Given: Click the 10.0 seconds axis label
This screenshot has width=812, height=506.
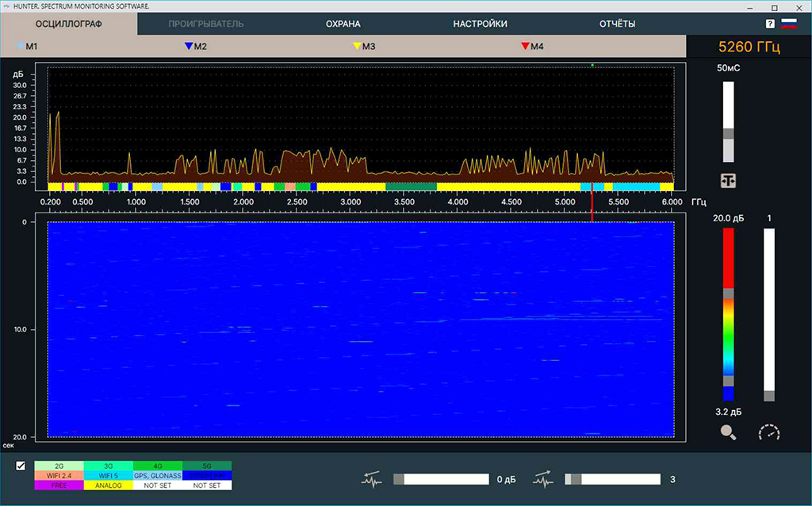Looking at the screenshot, I should pyautogui.click(x=20, y=329).
